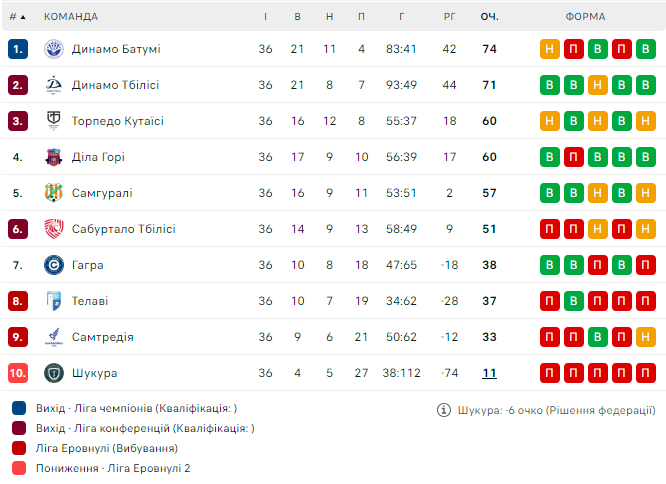The height and width of the screenshot is (484, 666).
Task: Open the Самтредія team link
Action: click(x=103, y=337)
